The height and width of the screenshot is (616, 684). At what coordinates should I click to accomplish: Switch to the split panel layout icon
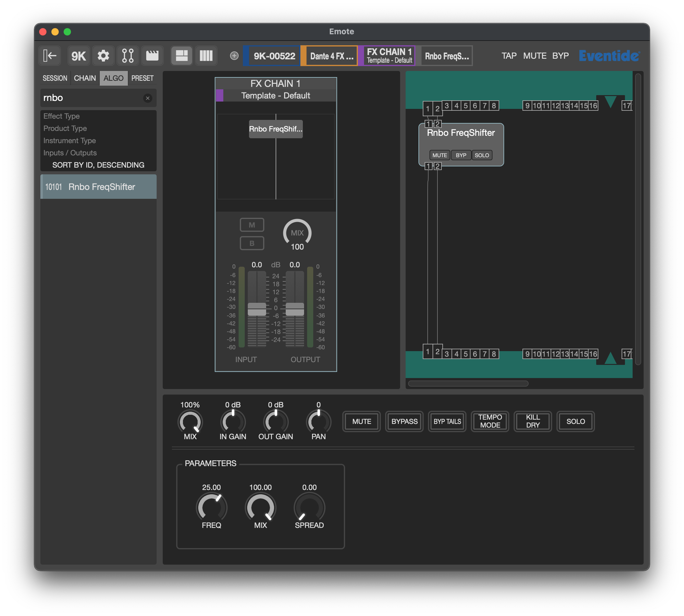click(181, 55)
